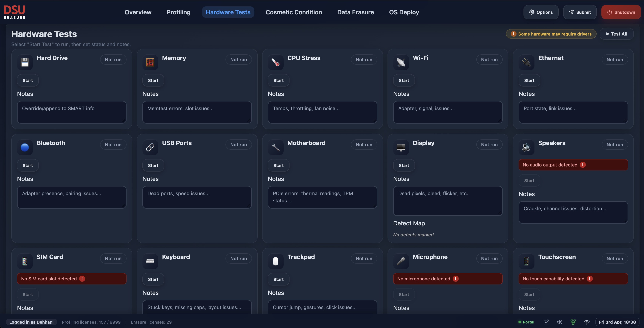Click the Wi-Fi satellite dish icon
This screenshot has height=328, width=644.
[401, 62]
